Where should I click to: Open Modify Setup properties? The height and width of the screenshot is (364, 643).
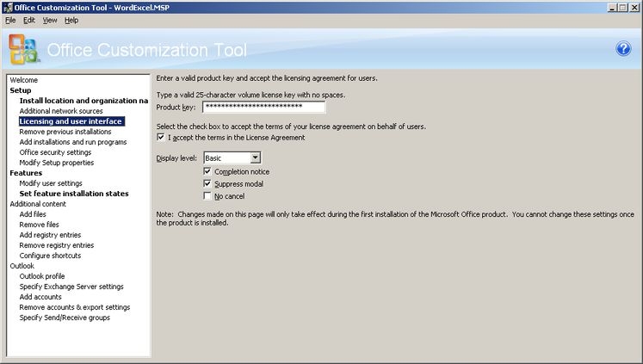pos(57,163)
